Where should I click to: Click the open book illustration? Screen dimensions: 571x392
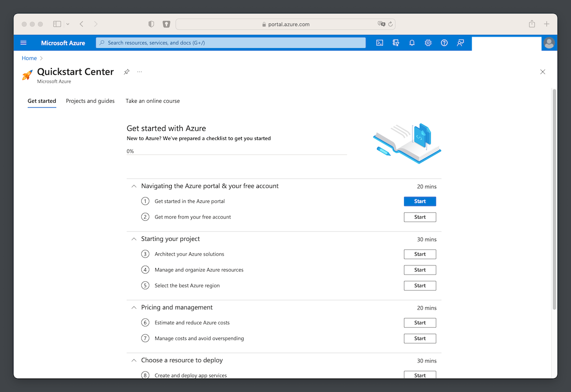point(407,143)
